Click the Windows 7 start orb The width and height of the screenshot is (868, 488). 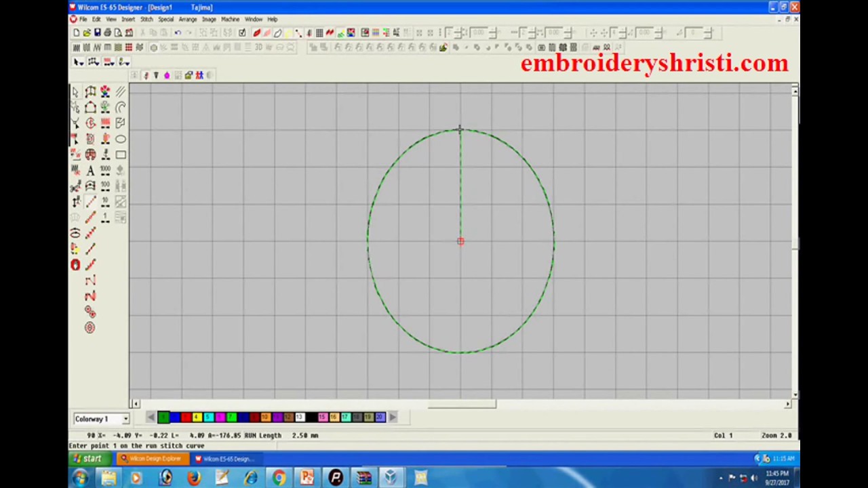(80, 479)
